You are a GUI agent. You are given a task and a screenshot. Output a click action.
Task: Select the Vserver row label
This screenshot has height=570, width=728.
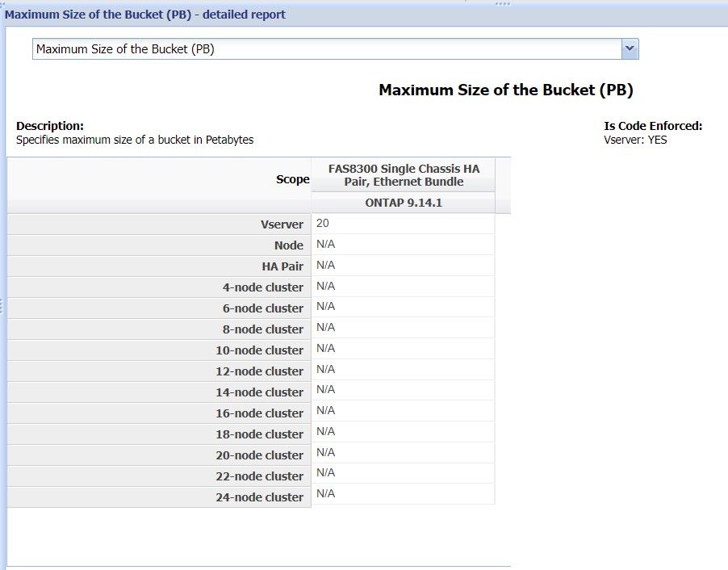click(x=282, y=224)
